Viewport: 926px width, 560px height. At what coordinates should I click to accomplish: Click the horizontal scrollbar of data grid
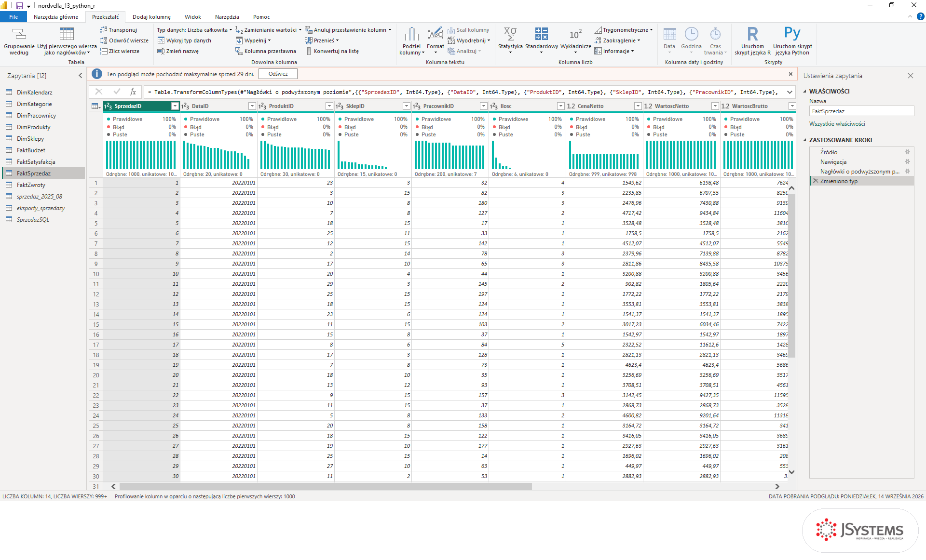coord(326,487)
